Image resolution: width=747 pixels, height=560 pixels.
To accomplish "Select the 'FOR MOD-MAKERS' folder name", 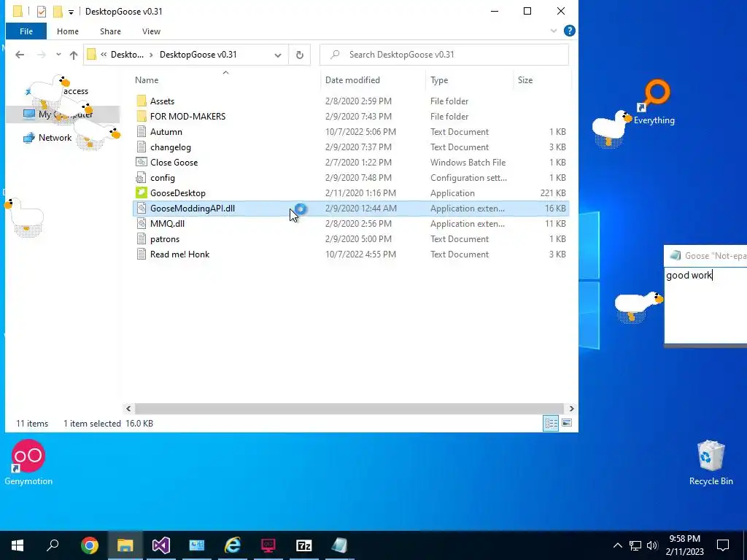I will 187,116.
